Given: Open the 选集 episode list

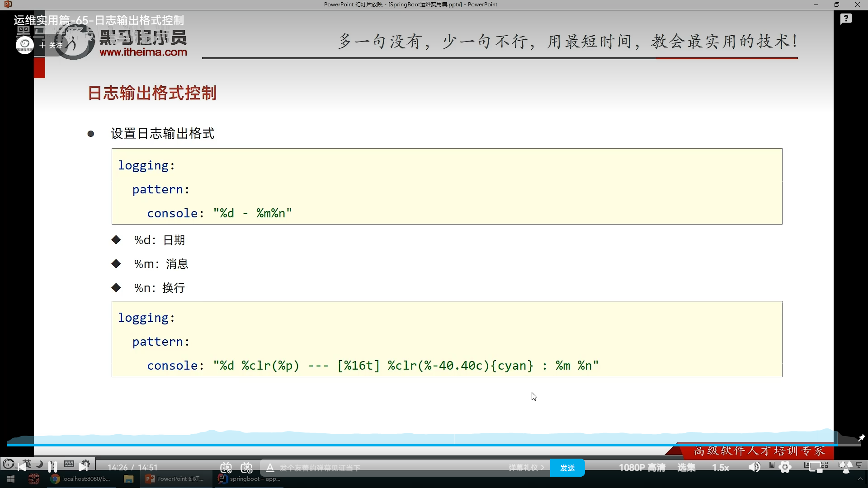Looking at the screenshot, I should pos(686,468).
